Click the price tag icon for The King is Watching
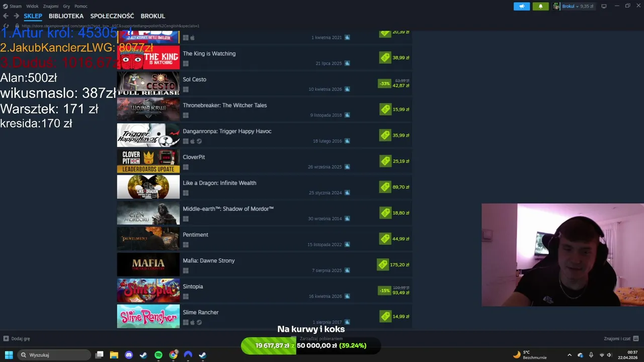 click(385, 57)
